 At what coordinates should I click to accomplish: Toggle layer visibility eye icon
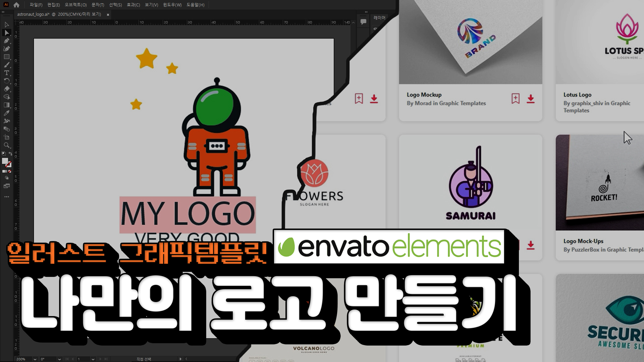pos(375,29)
